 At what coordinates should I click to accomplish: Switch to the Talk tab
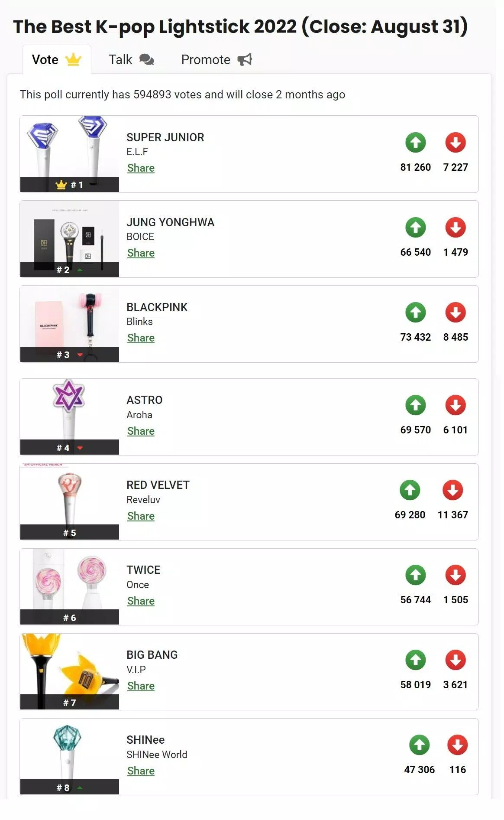click(120, 59)
